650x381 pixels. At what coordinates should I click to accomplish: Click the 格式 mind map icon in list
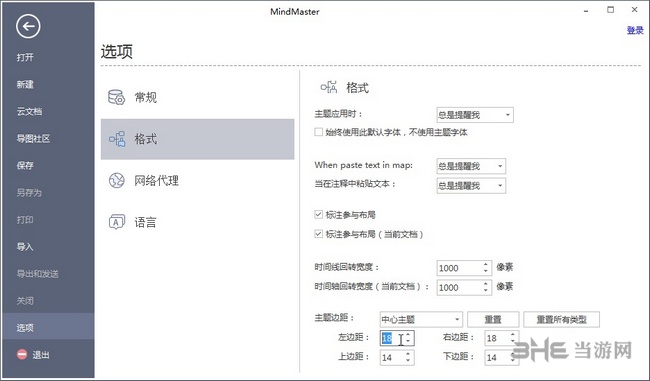tap(117, 139)
